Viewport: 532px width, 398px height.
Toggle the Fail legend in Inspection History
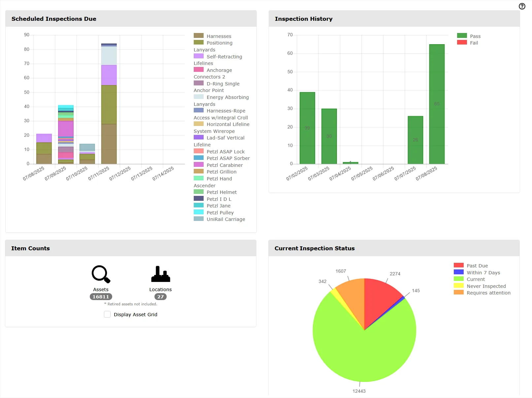click(467, 43)
